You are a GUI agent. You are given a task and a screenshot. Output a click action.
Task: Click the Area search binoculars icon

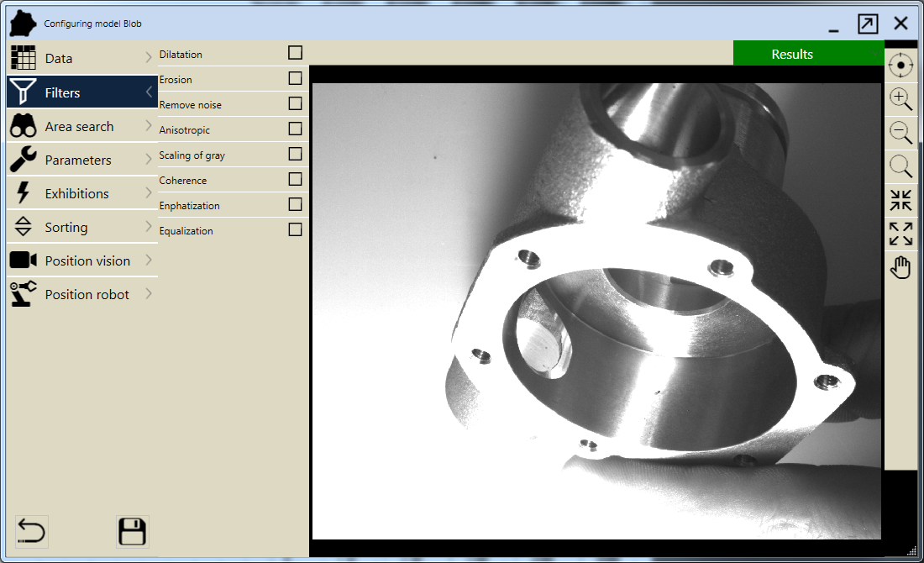click(23, 125)
